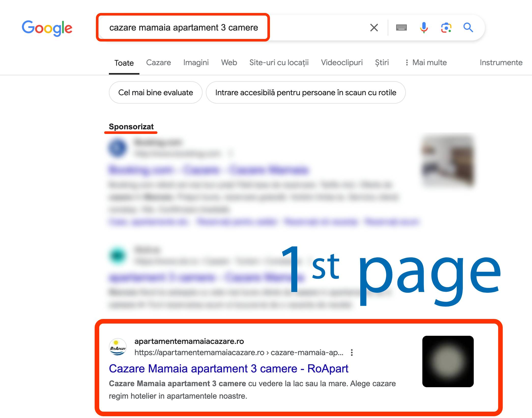Click the search box with the cazare mamaia query
This screenshot has height=418, width=532.
183,27
